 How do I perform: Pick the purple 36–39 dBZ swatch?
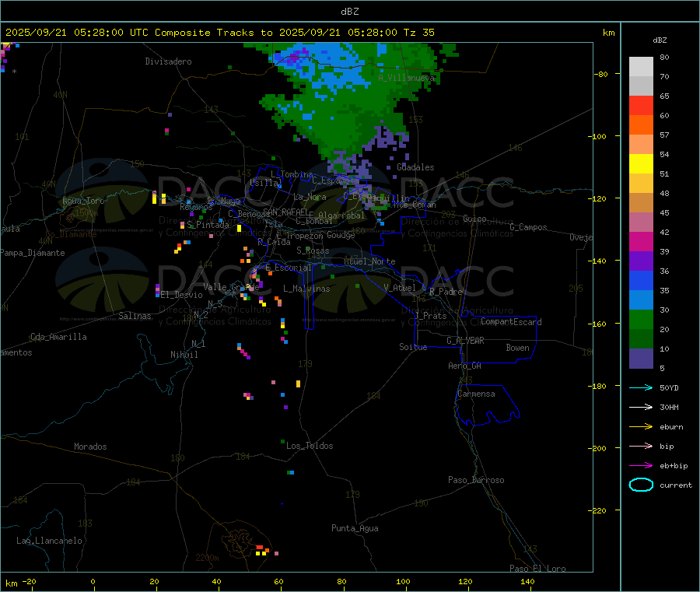tap(641, 261)
